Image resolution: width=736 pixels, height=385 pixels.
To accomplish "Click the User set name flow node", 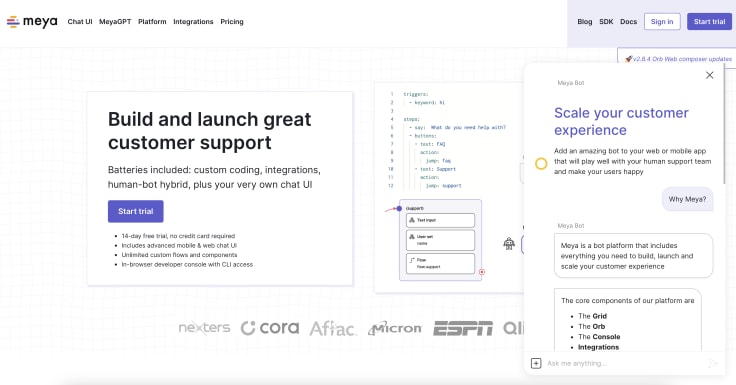I will coord(440,240).
